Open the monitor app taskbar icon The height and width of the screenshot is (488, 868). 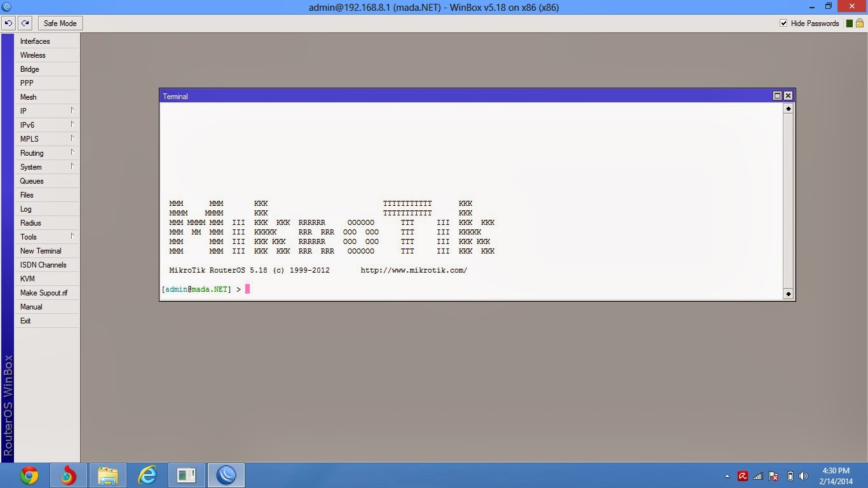[x=186, y=475]
